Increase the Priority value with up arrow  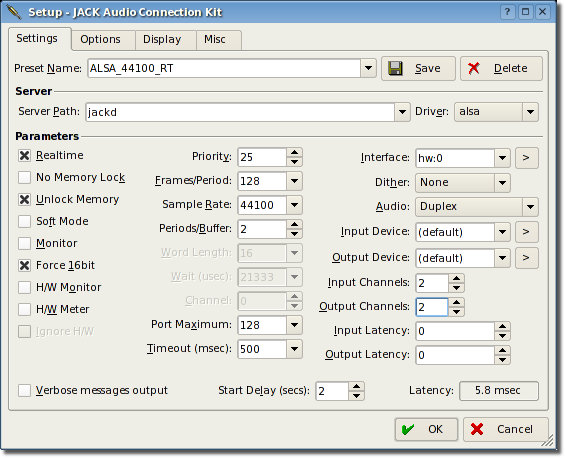coord(294,152)
